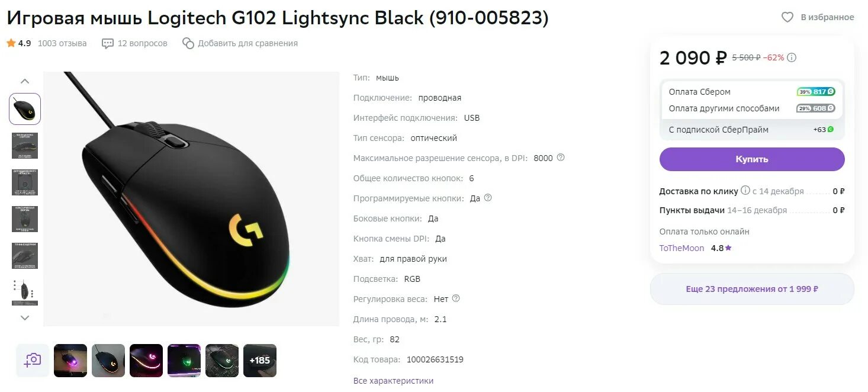Screen dimensions: 868x392
Task: Click the compare icon near Добавить для сравнения
Action: coord(188,43)
